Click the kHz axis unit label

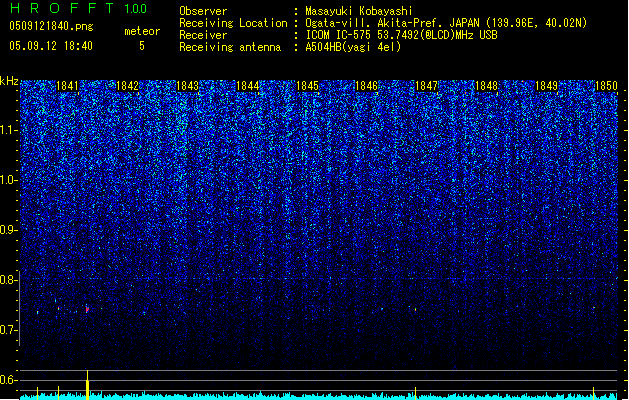9,81
